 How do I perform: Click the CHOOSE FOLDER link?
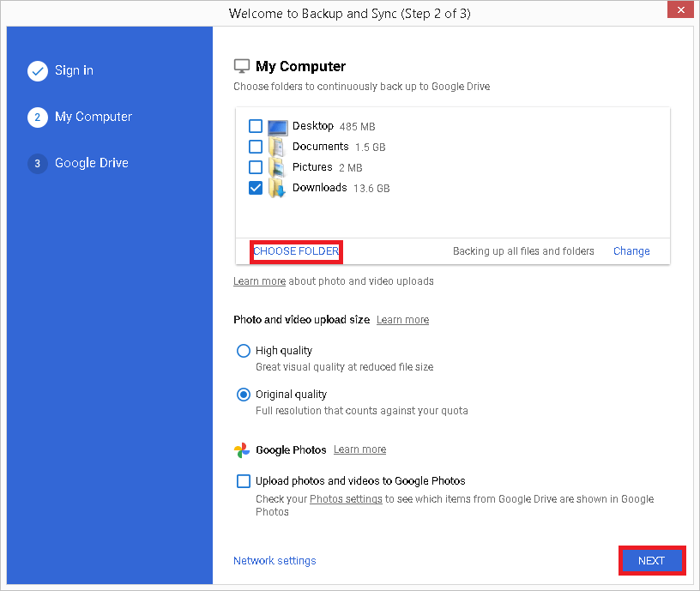296,250
